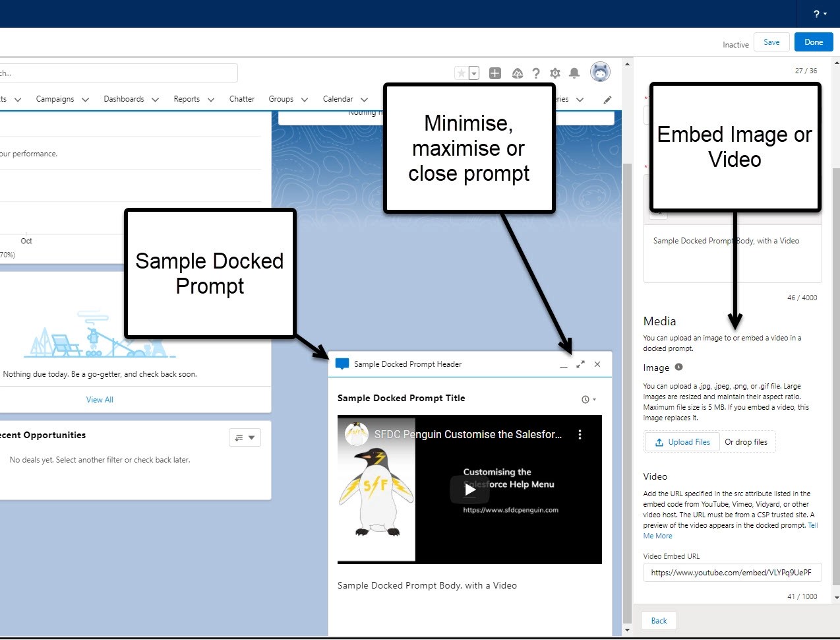Click the video title SFDC Penguin Customise
This screenshot has height=640, width=840.
(468, 434)
